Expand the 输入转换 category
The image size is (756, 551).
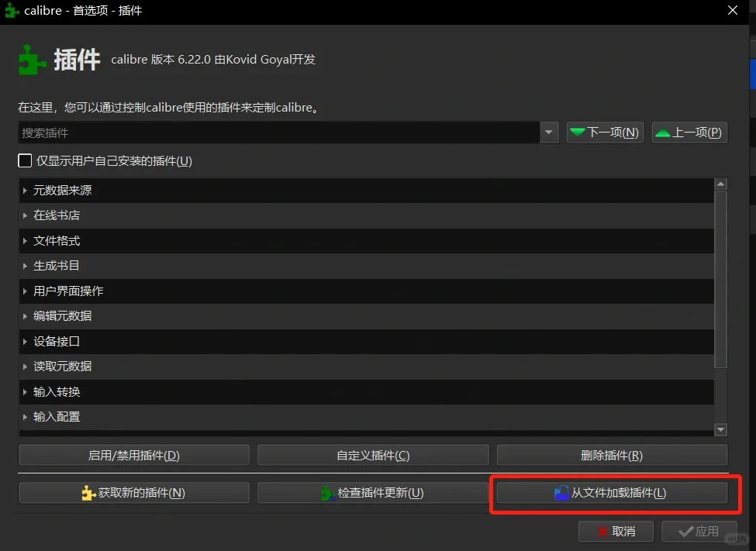25,392
